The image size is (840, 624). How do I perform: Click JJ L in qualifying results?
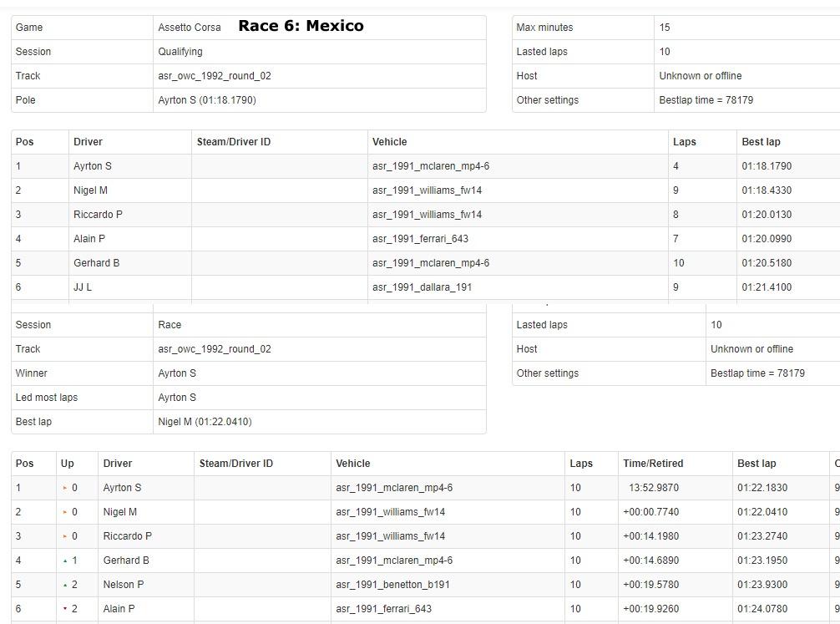tap(83, 287)
